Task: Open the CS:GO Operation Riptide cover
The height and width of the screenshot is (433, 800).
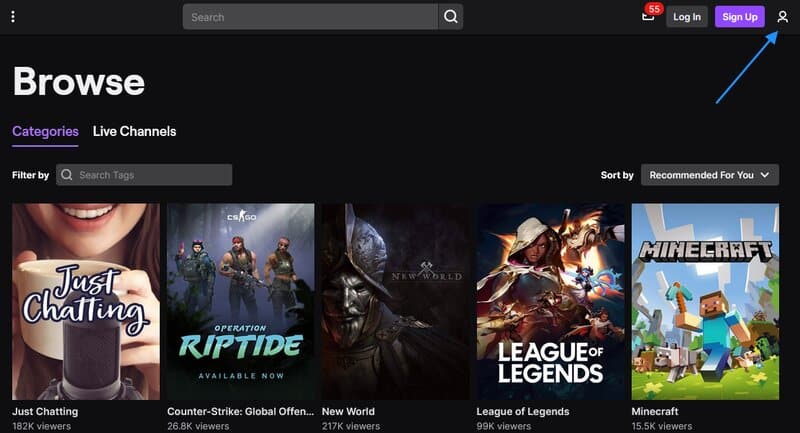Action: coord(241,301)
